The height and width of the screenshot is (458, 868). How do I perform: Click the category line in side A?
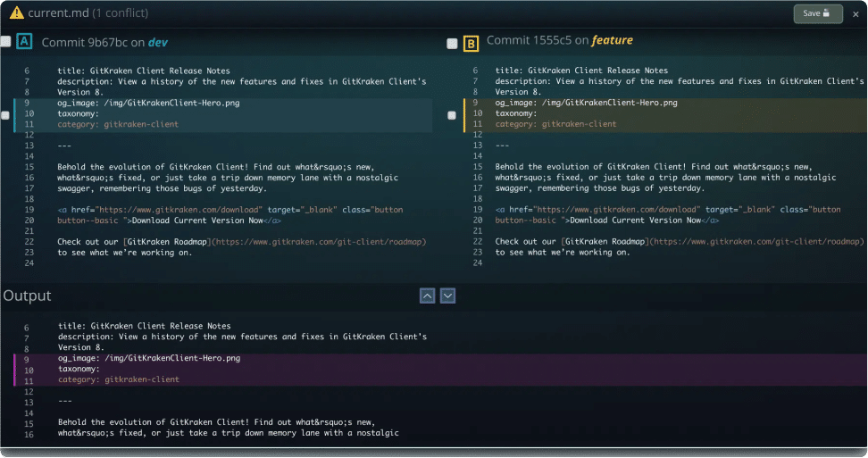click(118, 124)
